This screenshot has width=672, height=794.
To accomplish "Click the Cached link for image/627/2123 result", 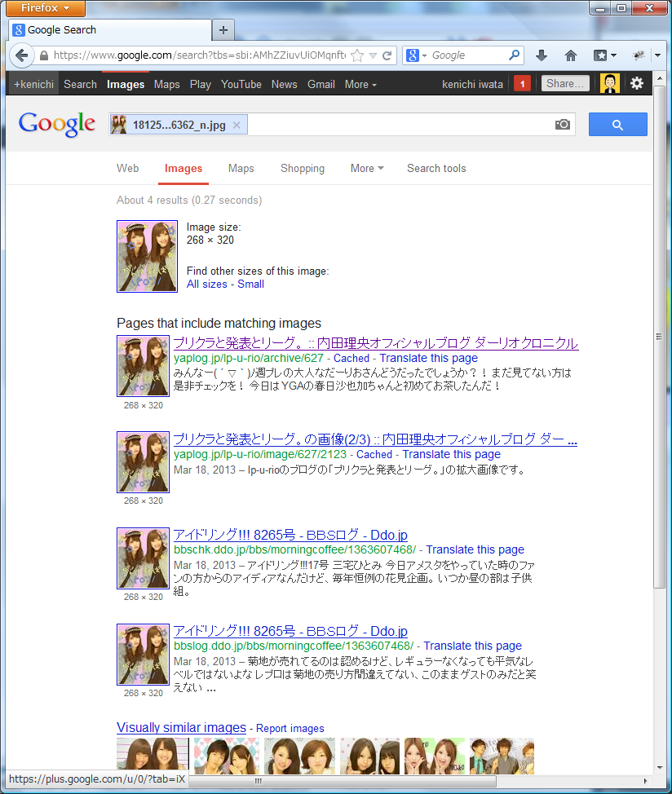I will [x=374, y=454].
